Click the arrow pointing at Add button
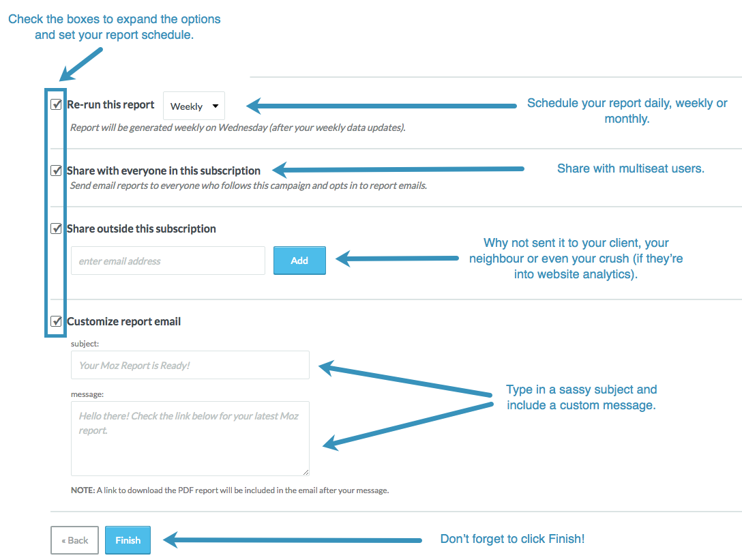742x560 pixels. pos(397,259)
